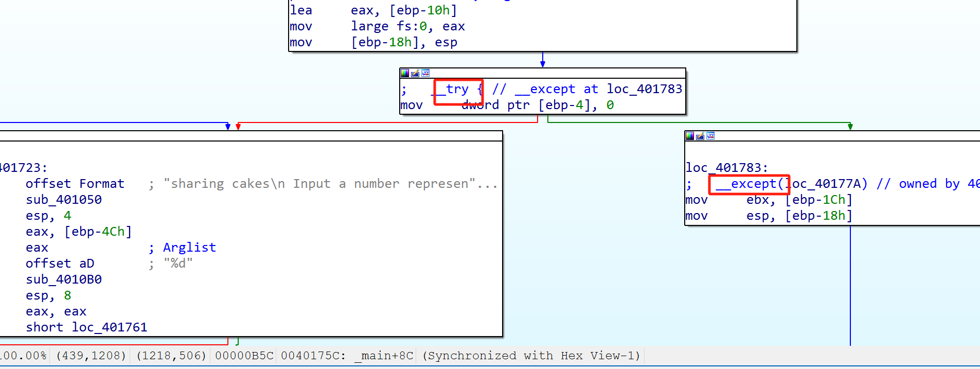
Task: Click the offset aD operand
Action: tap(60, 263)
